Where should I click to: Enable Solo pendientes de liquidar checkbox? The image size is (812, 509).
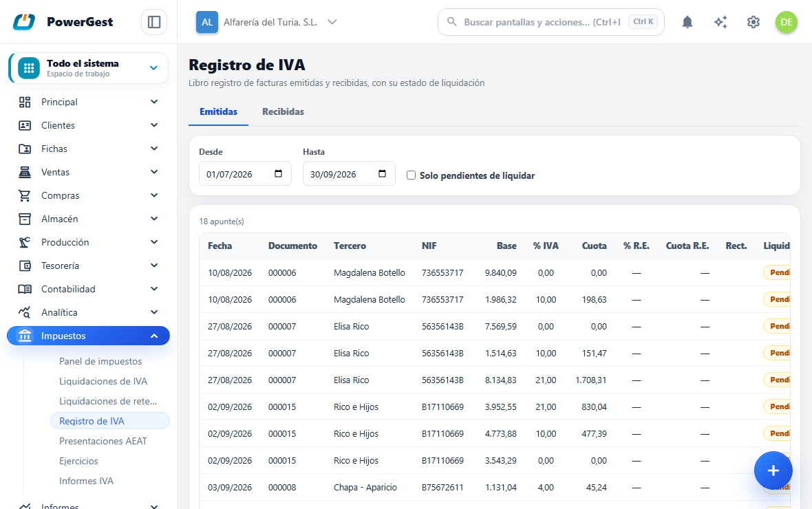(412, 175)
